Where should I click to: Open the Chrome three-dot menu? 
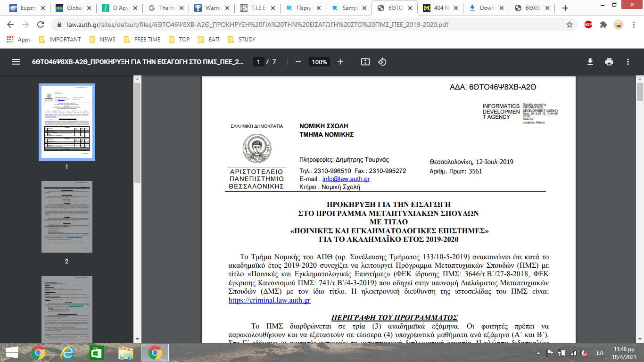tap(633, 25)
